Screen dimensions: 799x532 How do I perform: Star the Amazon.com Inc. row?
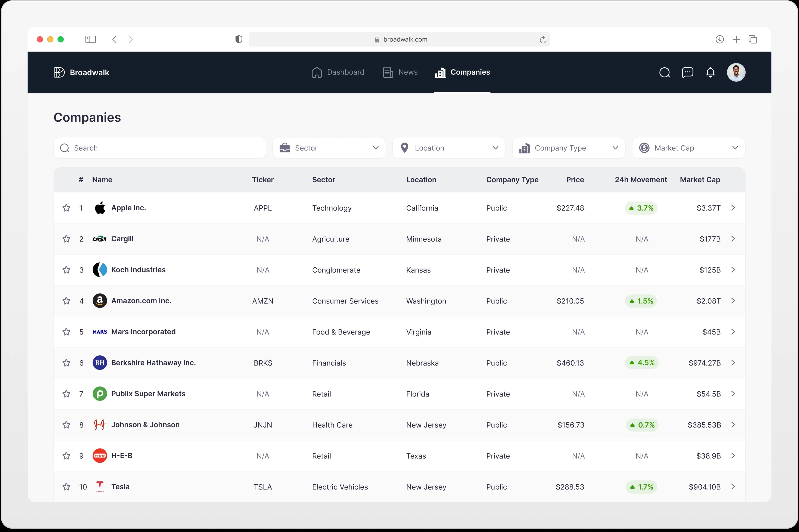point(66,301)
